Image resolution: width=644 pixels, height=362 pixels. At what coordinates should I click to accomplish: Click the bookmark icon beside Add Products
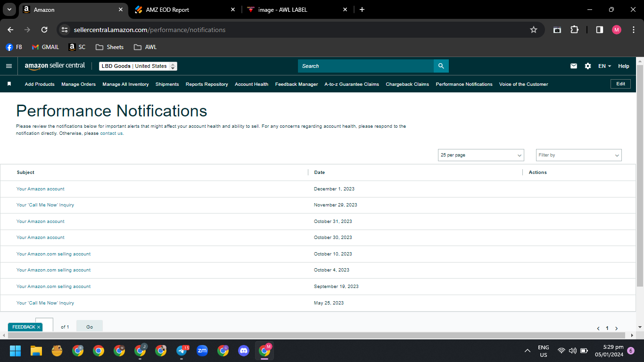(x=9, y=84)
